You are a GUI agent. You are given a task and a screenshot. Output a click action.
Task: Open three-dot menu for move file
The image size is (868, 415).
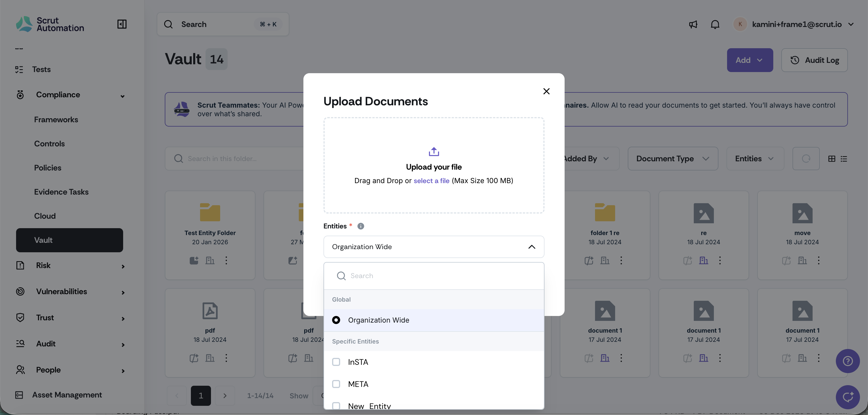point(818,260)
